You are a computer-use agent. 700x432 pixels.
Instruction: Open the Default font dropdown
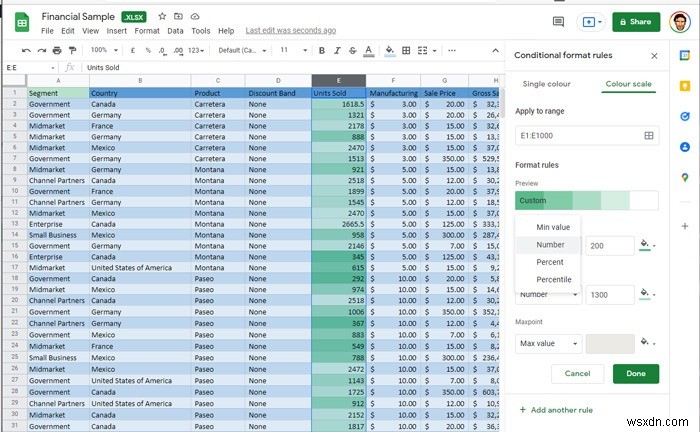coord(242,50)
